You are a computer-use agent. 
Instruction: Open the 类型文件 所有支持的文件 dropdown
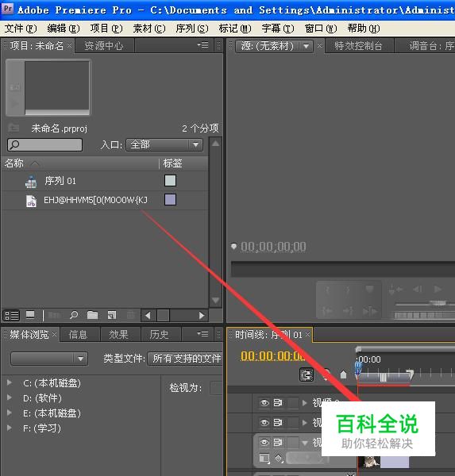[x=185, y=359]
